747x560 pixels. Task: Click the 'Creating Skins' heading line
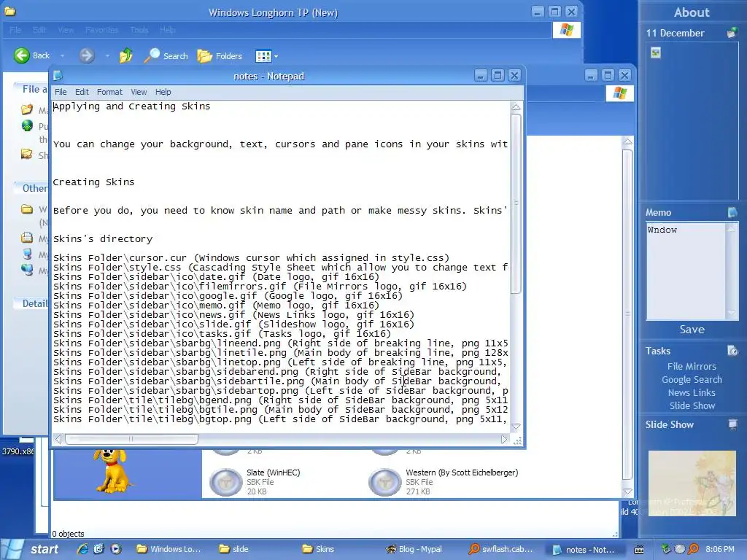click(93, 182)
